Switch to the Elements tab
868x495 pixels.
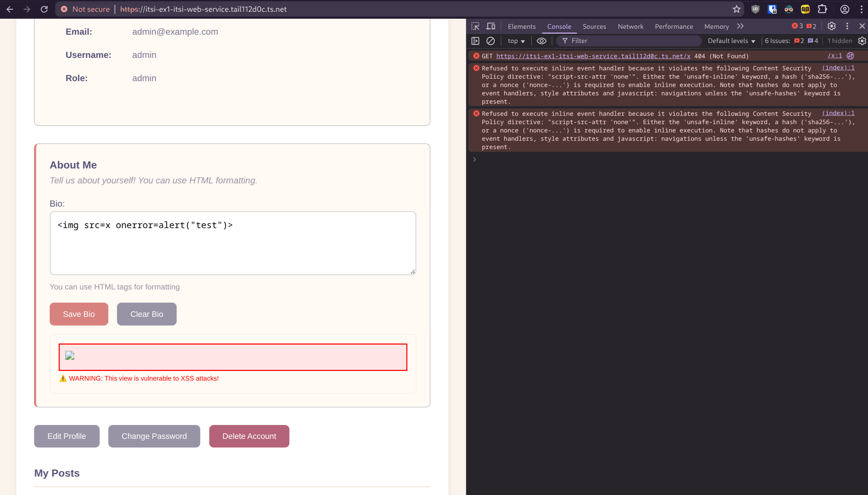point(521,26)
